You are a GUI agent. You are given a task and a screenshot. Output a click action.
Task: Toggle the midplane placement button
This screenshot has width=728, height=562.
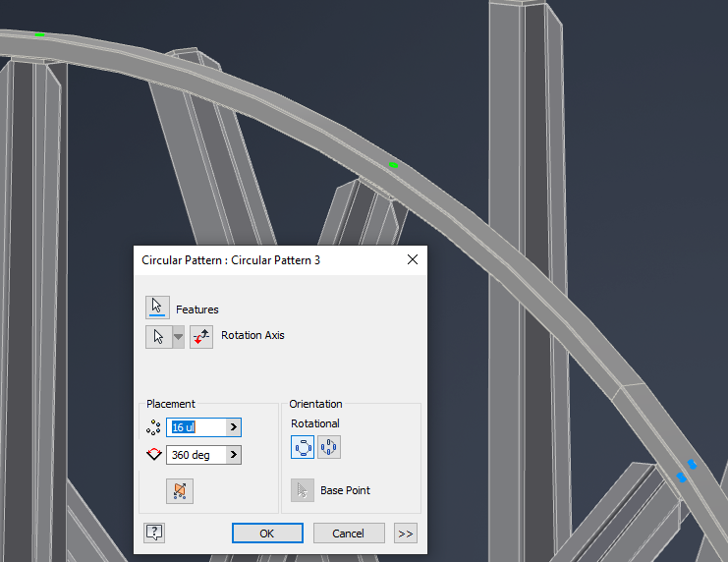(180, 491)
